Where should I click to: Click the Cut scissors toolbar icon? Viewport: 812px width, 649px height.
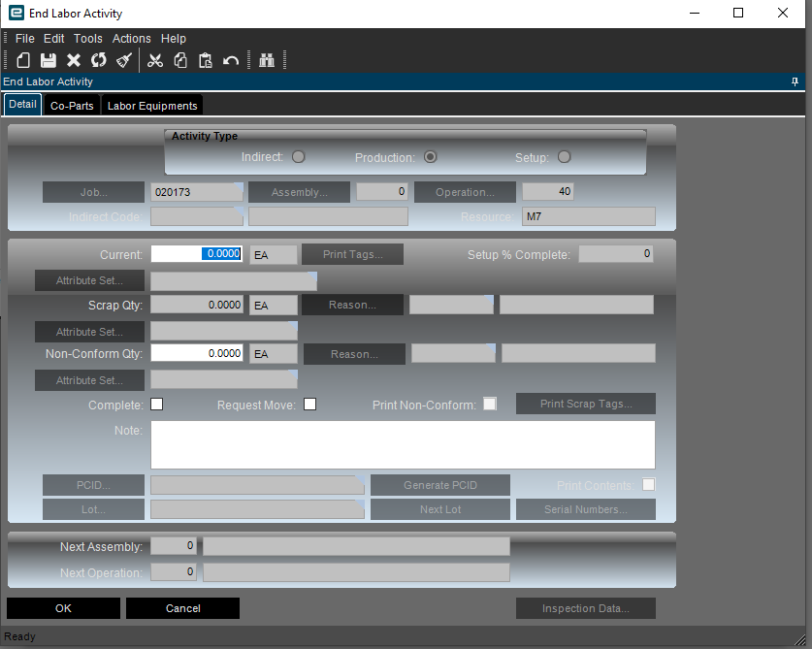coord(155,60)
